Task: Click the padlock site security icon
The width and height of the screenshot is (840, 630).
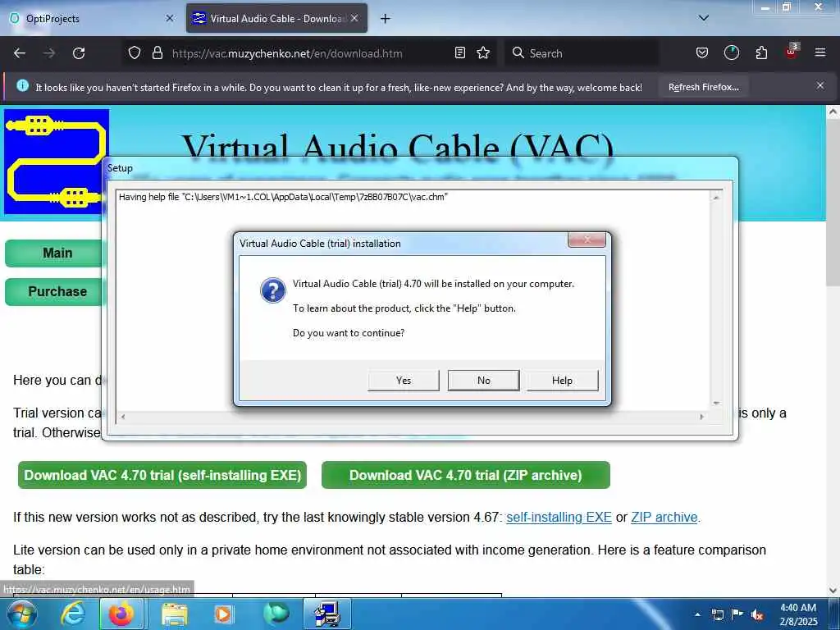Action: coord(157,53)
